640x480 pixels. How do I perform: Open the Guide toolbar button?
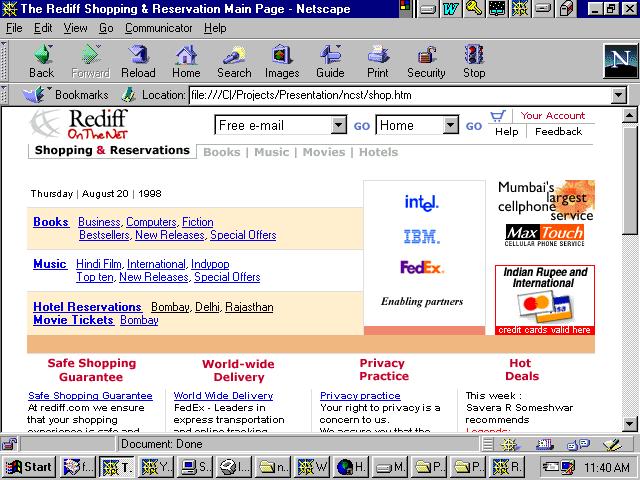[330, 61]
